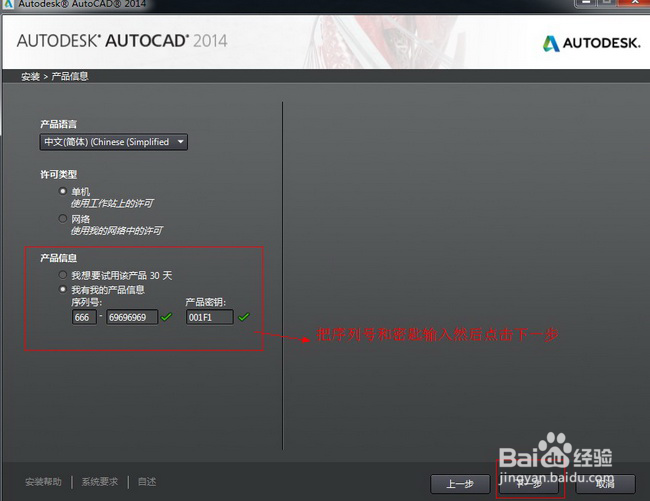Click the 使用我的网络中的许可 description
Screen dimensions: 650x501
(116, 231)
